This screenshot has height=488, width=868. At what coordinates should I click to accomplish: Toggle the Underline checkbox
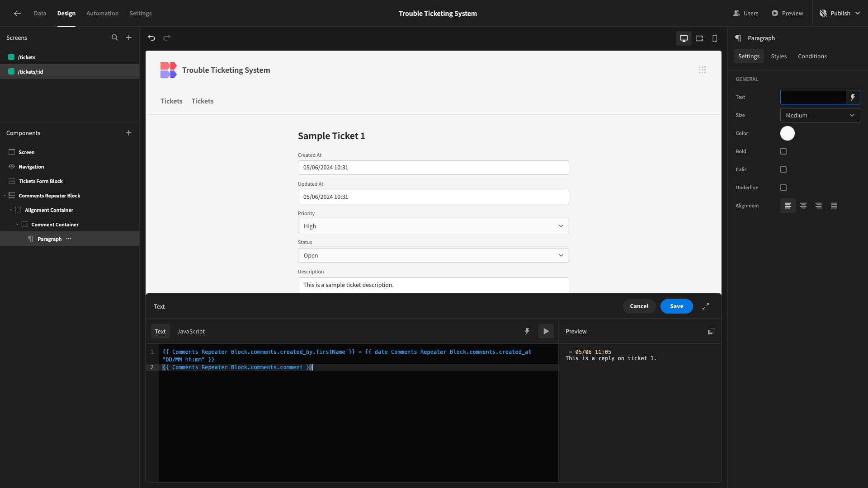point(783,188)
